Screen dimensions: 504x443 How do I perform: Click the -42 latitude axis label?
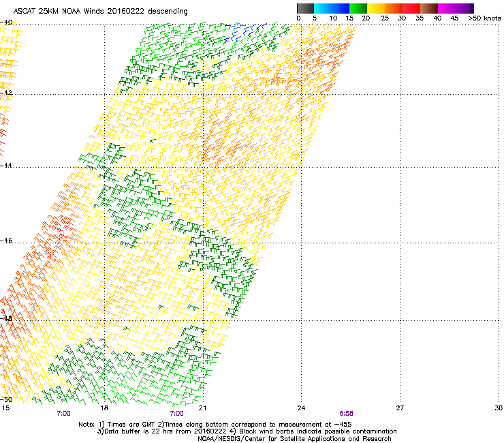pos(6,93)
